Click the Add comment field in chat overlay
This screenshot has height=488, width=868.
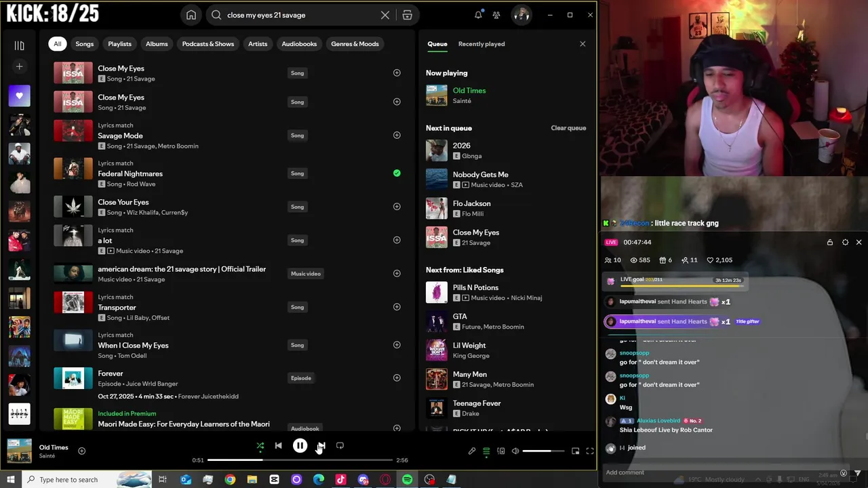[719, 472]
